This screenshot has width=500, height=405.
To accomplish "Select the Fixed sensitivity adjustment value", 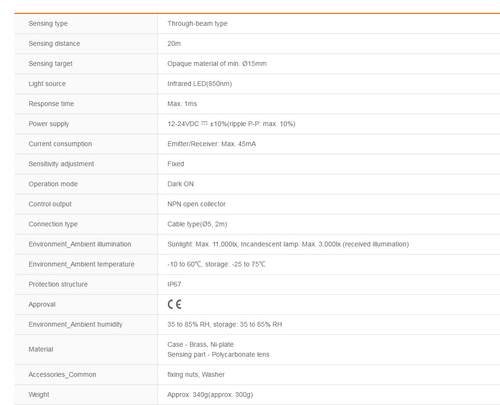I will coord(176,164).
